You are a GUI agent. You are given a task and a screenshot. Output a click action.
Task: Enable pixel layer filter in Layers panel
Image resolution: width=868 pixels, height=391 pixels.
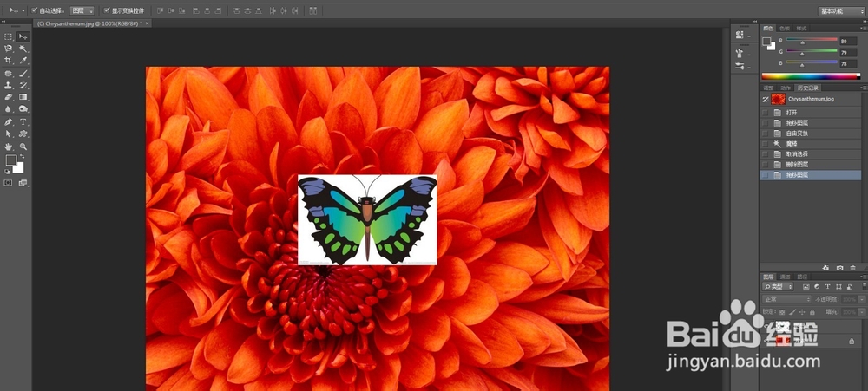point(806,286)
